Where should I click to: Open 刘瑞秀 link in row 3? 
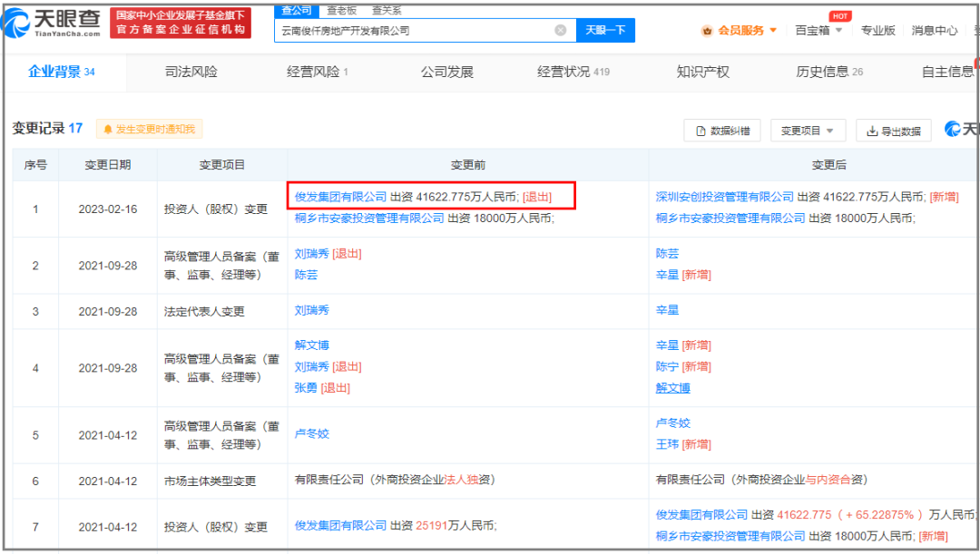pos(312,310)
